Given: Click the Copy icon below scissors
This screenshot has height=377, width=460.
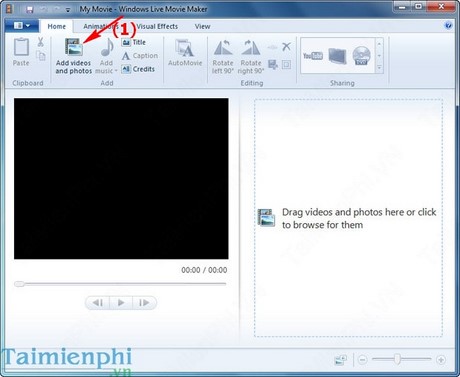Looking at the screenshot, I should coord(41,56).
